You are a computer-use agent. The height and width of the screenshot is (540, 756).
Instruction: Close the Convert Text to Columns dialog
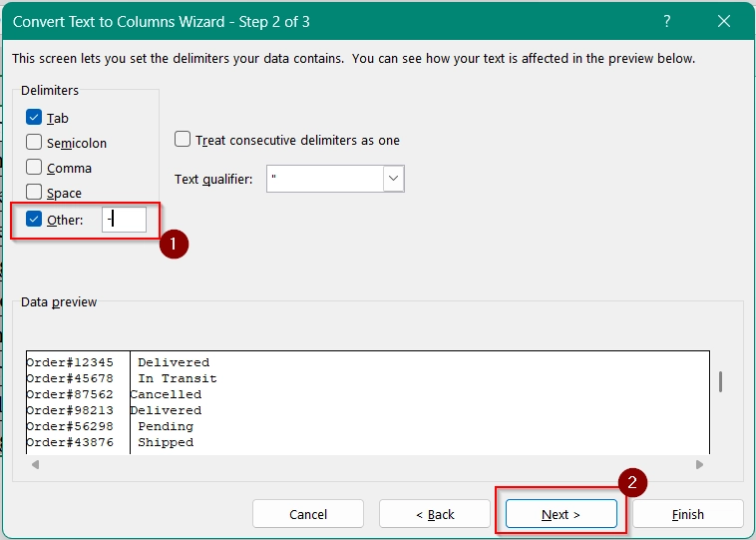click(x=724, y=21)
